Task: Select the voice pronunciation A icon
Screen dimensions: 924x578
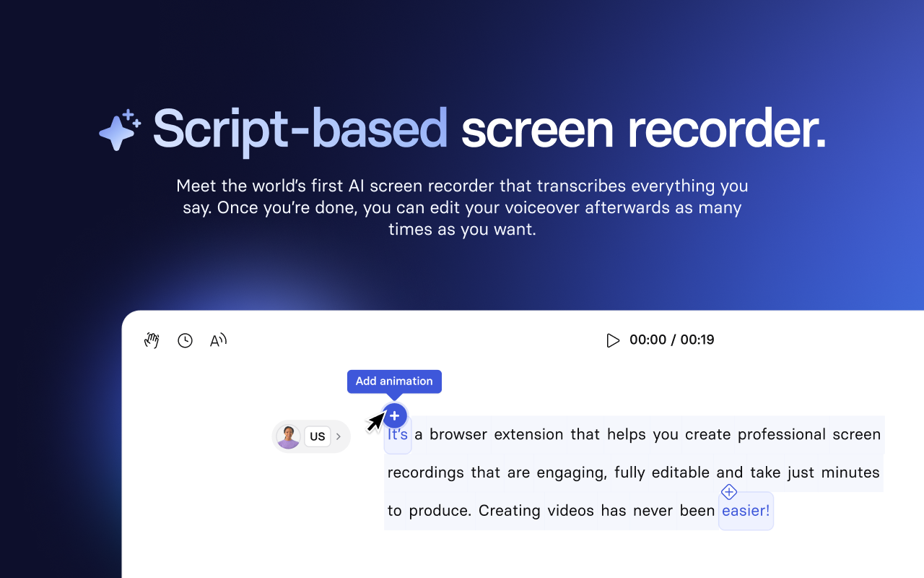Action: coord(218,340)
